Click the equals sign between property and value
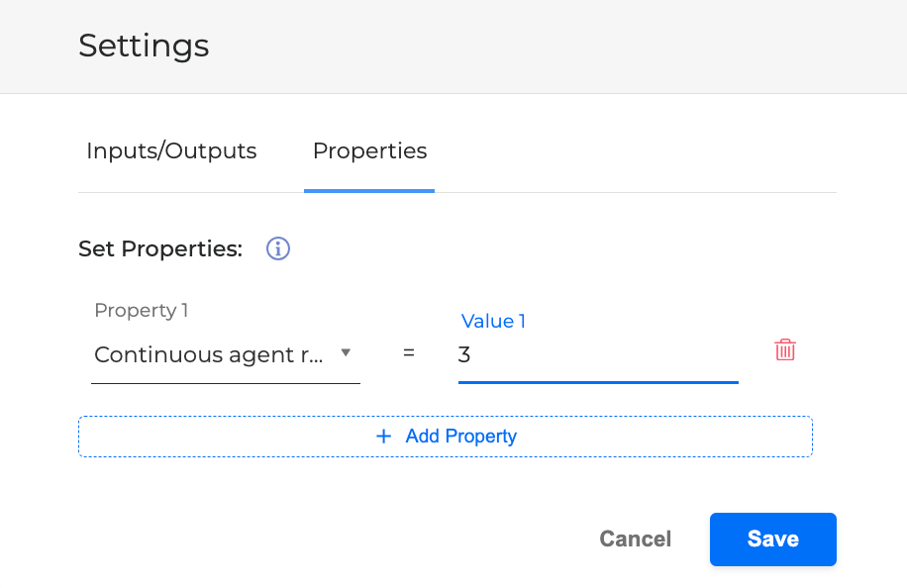 [409, 352]
